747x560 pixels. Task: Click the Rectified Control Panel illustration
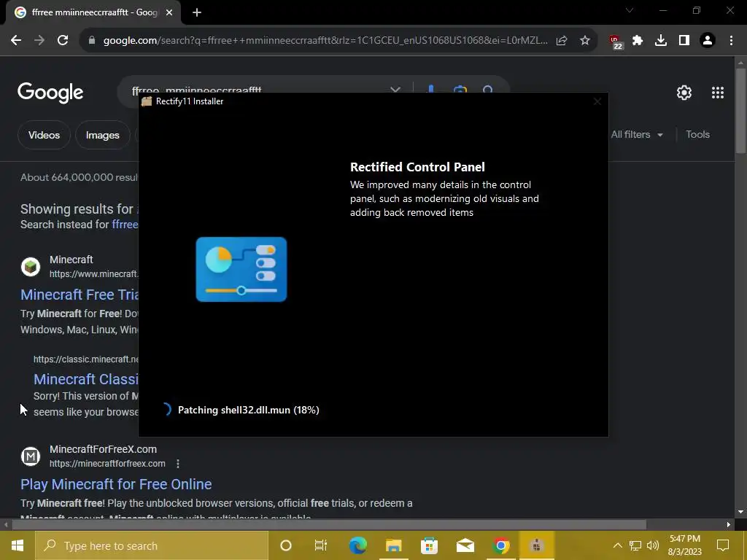241,270
